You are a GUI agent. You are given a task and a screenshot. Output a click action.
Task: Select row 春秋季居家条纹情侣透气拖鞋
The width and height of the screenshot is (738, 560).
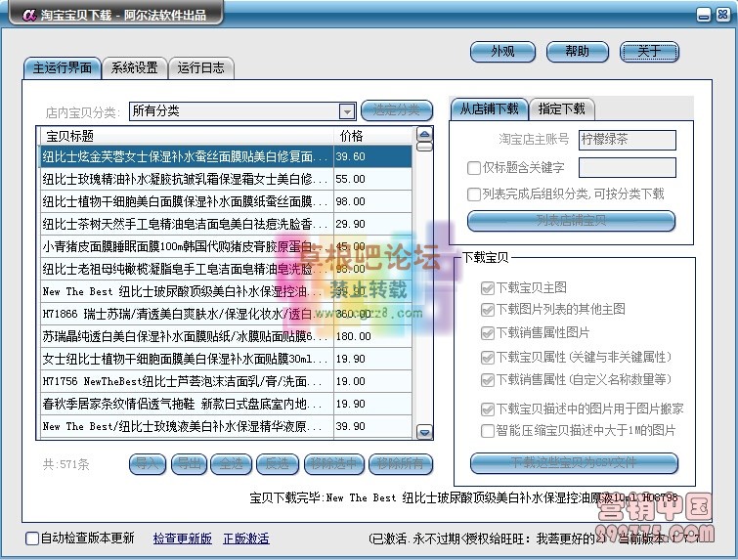pyautogui.click(x=226, y=404)
